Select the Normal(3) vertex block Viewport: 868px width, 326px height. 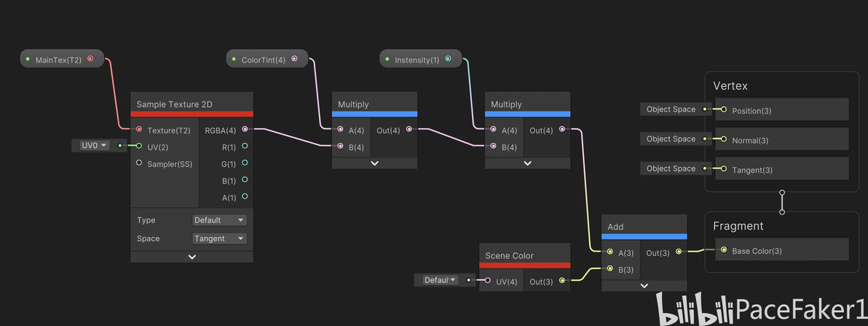[781, 139]
